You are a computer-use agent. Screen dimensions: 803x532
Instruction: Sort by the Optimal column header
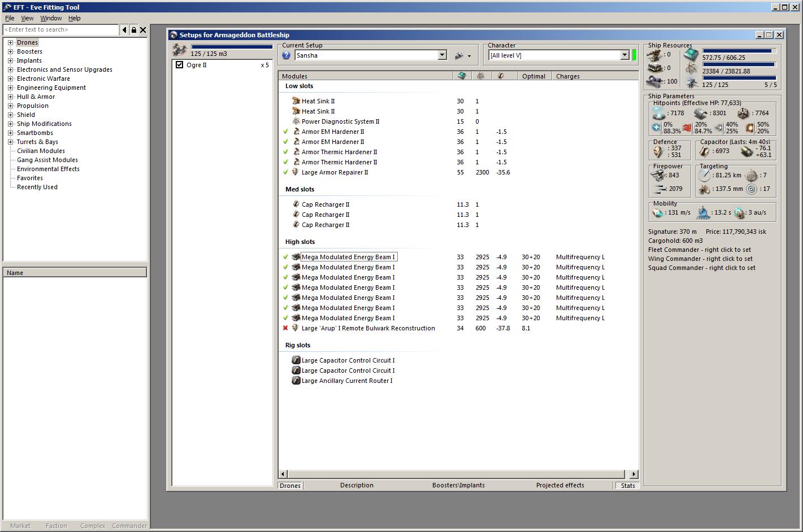(534, 76)
